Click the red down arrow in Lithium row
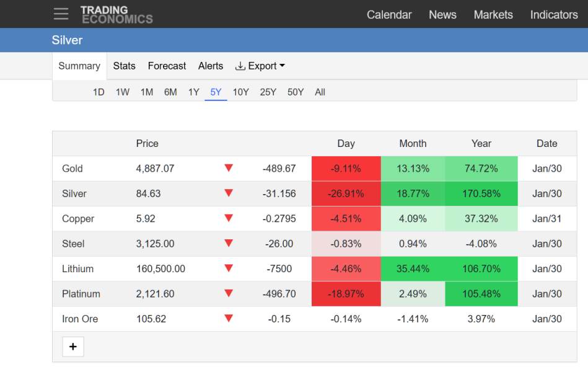Viewport: 588px width, 372px height. click(x=229, y=268)
